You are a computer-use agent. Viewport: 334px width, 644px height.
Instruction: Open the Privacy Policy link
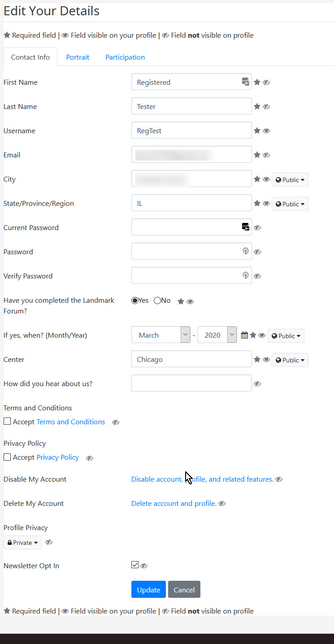57,457
